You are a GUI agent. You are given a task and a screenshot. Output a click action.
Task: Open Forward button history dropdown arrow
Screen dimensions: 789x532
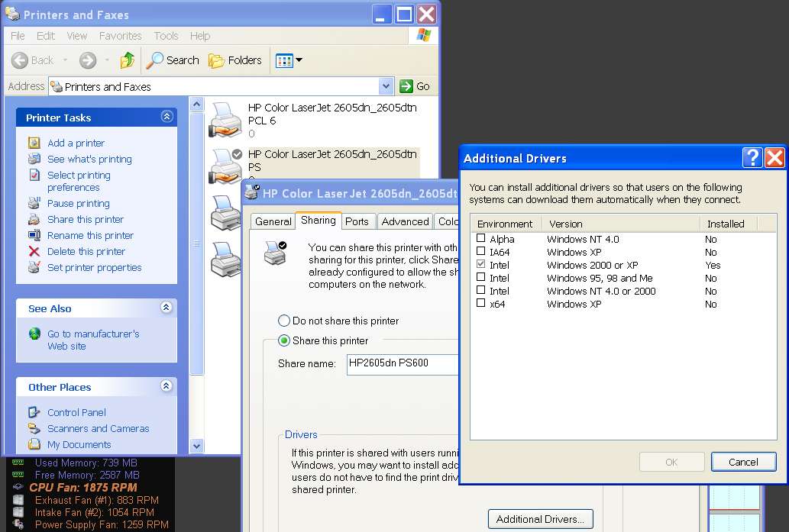coord(107,60)
